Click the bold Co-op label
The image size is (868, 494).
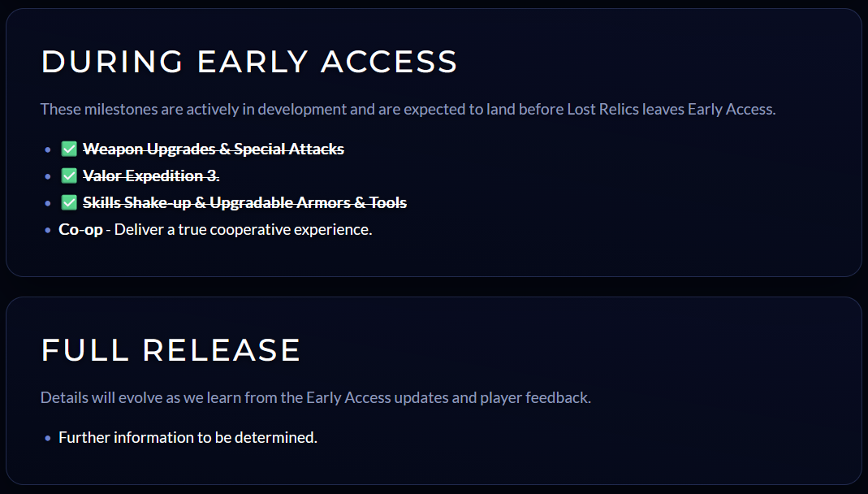click(81, 229)
